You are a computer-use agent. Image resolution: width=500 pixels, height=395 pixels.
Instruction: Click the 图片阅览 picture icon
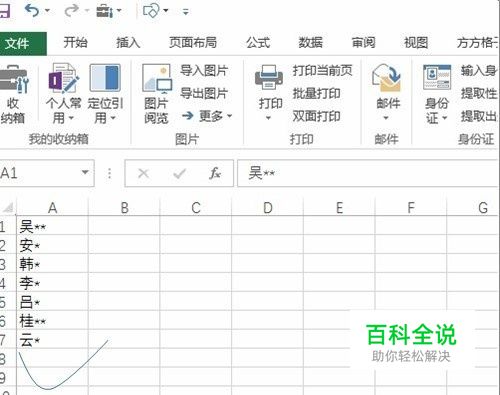point(157,78)
